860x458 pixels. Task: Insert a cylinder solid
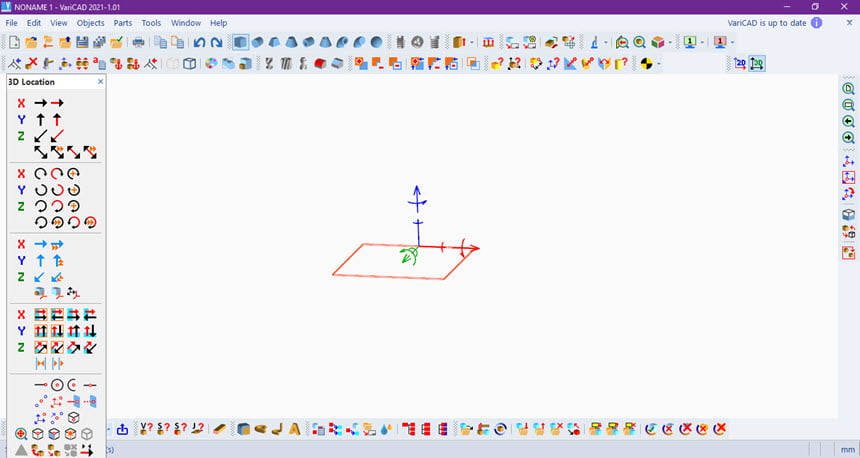[x=257, y=42]
